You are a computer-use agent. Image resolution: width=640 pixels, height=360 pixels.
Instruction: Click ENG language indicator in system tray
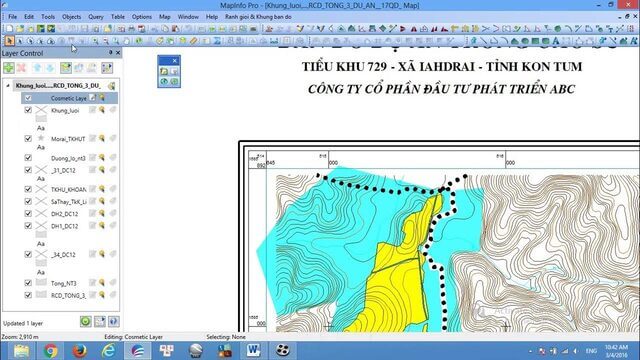click(591, 351)
